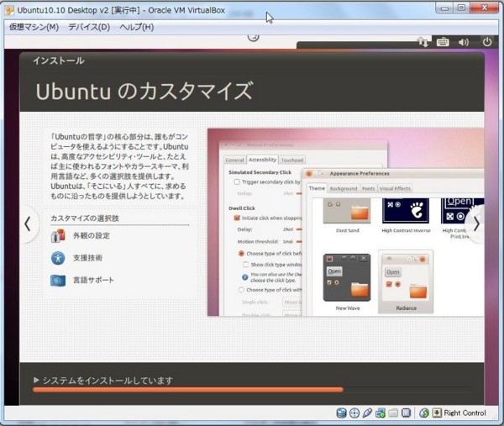Viewport: 504px width, 426px height.
Task: Click the hard disk activity status icon
Action: coord(341,413)
